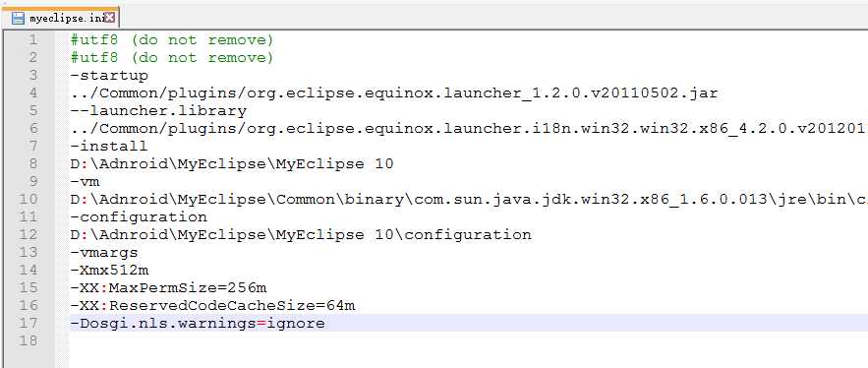This screenshot has width=868, height=368.
Task: Click the '-vmargs' line
Action: 104,253
